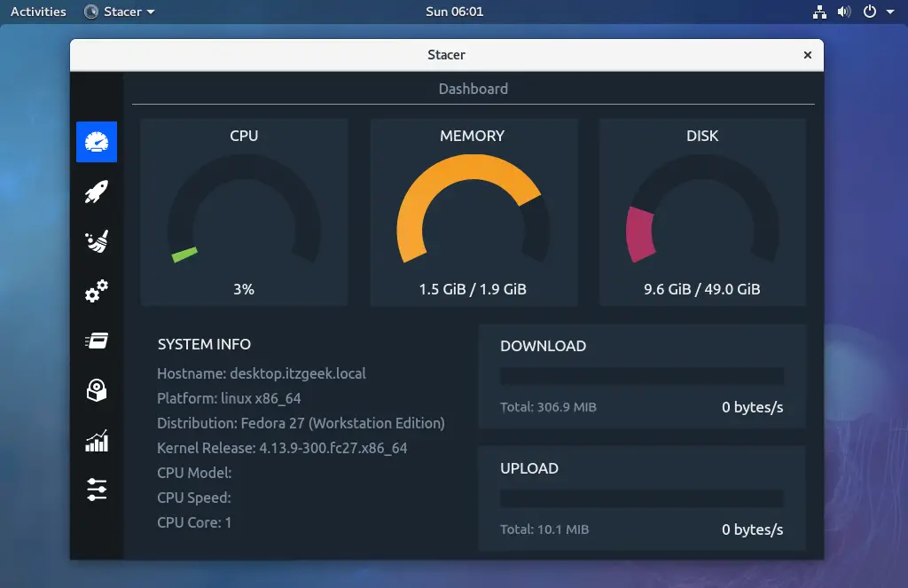This screenshot has height=588, width=908.
Task: Click the UPLOAD heading
Action: (x=529, y=468)
